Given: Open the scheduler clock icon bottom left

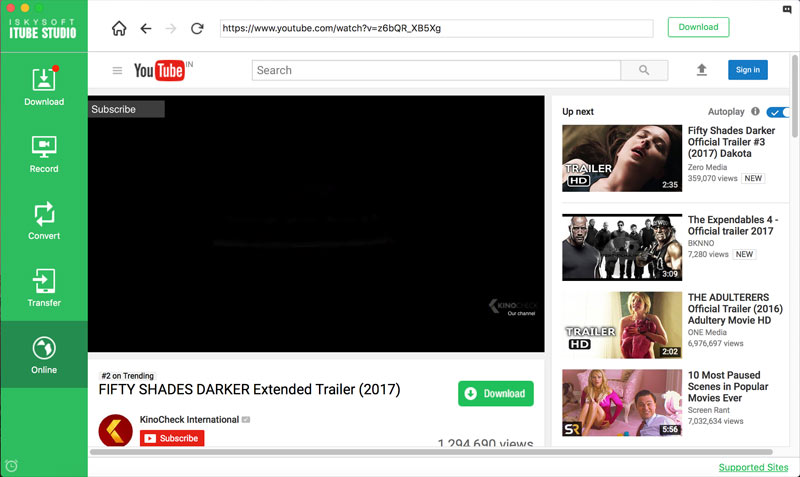Looking at the screenshot, I should click(11, 465).
